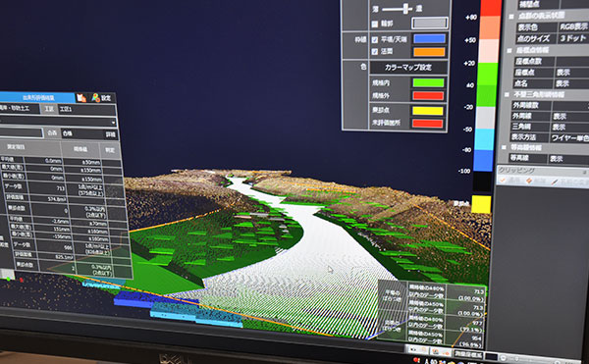The height and width of the screenshot is (364, 589).
Task: Click the red dot indicator below results table
Action: point(22,280)
